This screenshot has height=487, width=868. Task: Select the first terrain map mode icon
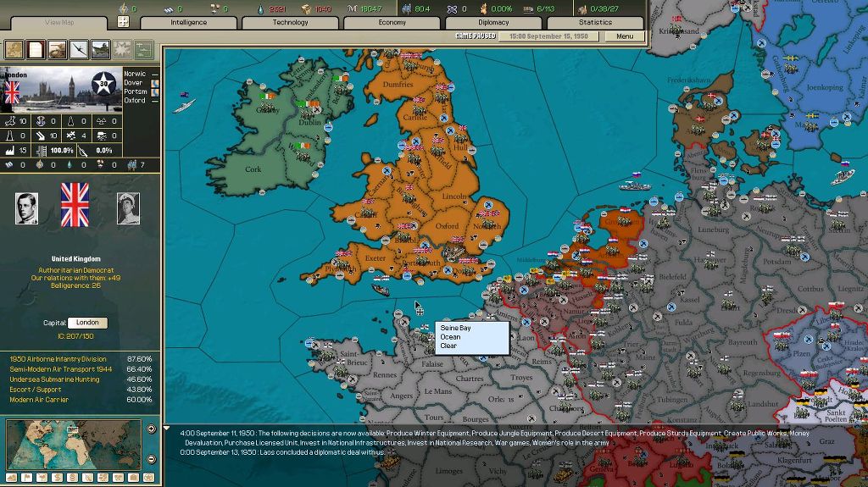coord(11,478)
